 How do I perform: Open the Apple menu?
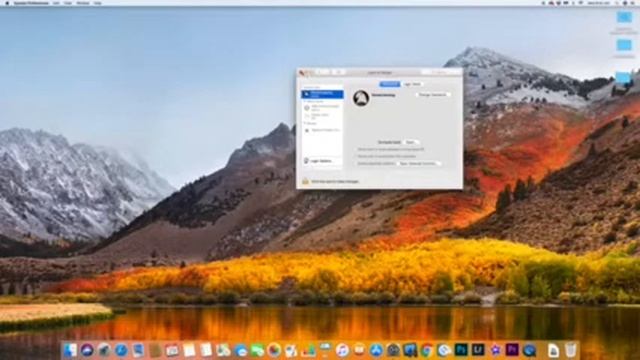[x=7, y=3]
